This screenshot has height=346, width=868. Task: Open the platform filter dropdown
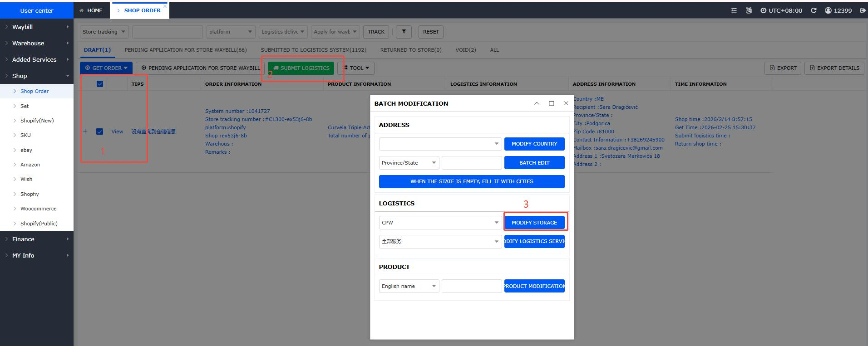(x=230, y=32)
